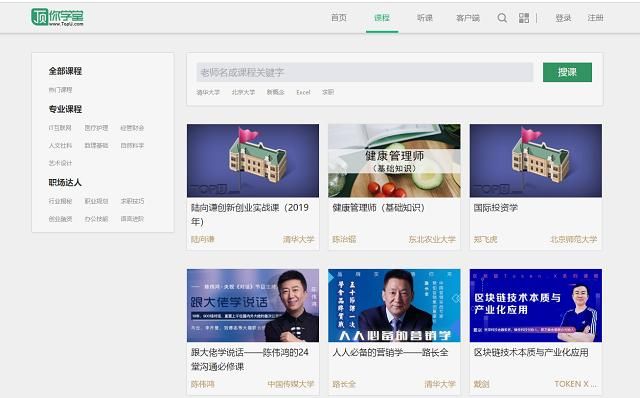The width and height of the screenshot is (640, 398).
Task: Open 热门课程 in the sidebar
Action: point(60,90)
